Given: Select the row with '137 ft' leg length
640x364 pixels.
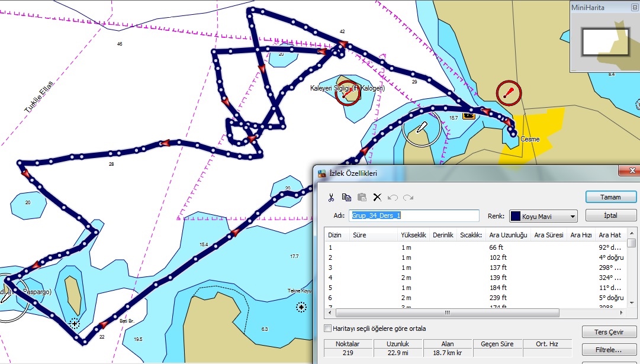Looking at the screenshot, I should [477, 268].
